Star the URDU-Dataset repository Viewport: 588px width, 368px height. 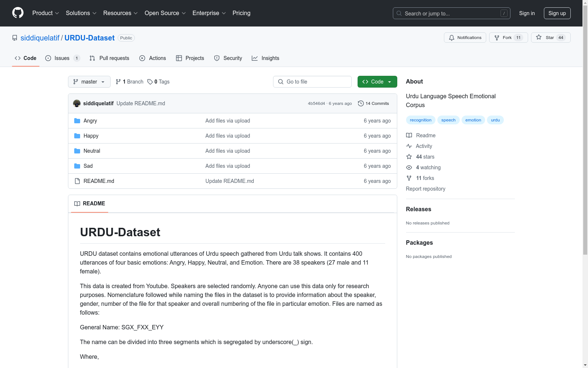(551, 38)
